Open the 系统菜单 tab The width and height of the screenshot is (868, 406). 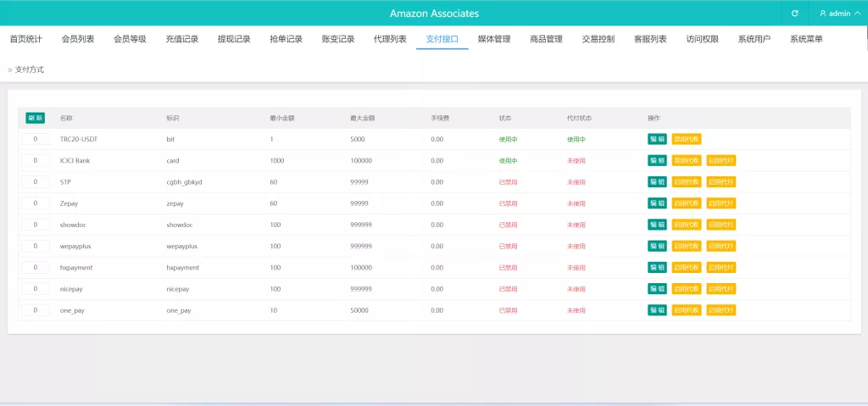point(806,39)
